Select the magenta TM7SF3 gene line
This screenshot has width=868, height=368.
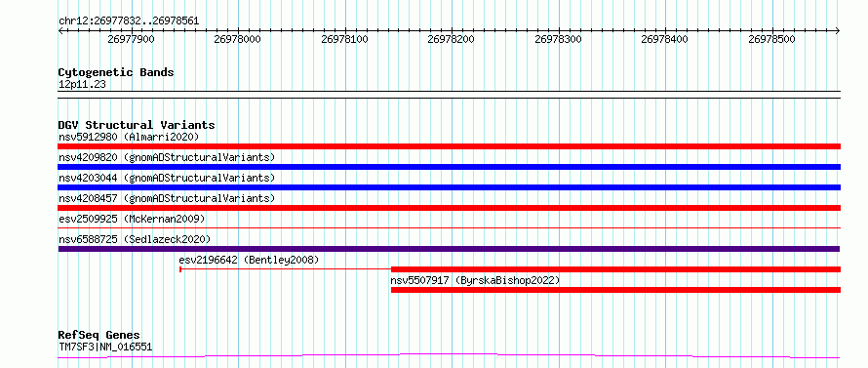tap(450, 355)
